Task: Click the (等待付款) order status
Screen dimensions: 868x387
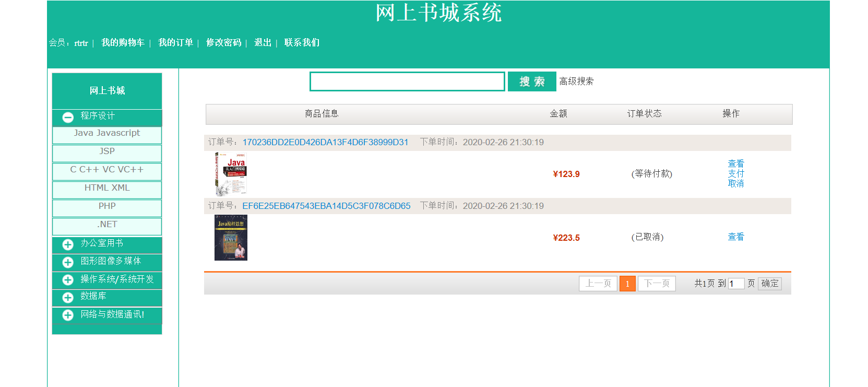Action: point(652,174)
